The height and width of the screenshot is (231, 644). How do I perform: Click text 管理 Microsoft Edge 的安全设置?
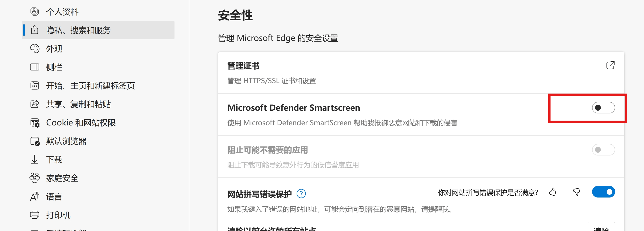pyautogui.click(x=278, y=38)
